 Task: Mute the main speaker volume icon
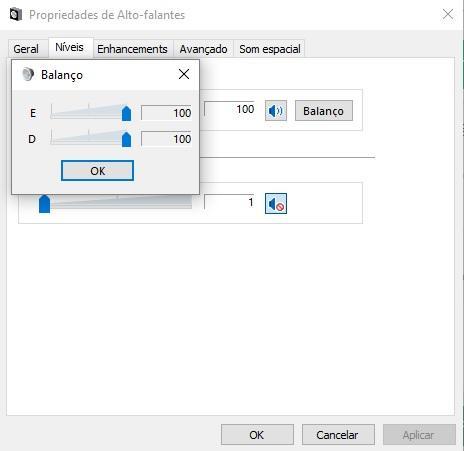tap(276, 111)
